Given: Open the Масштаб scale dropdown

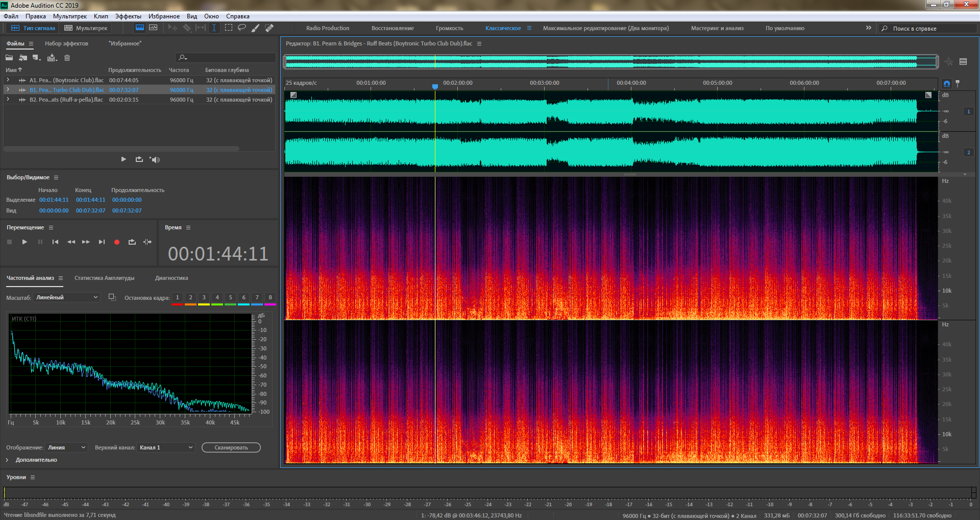Looking at the screenshot, I should [66, 297].
